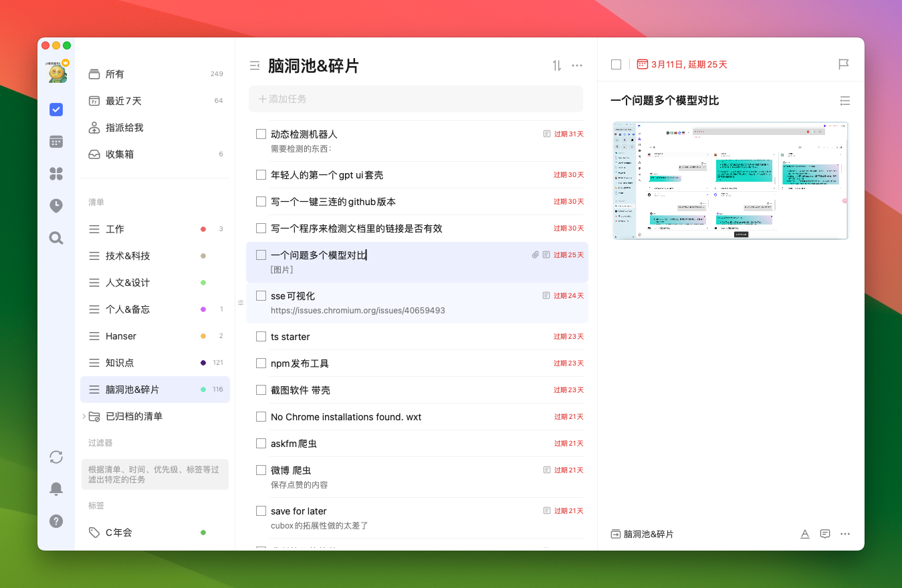902x588 pixels.
Task: Select the Tasks checkmark icon in sidebar
Action: tap(56, 110)
